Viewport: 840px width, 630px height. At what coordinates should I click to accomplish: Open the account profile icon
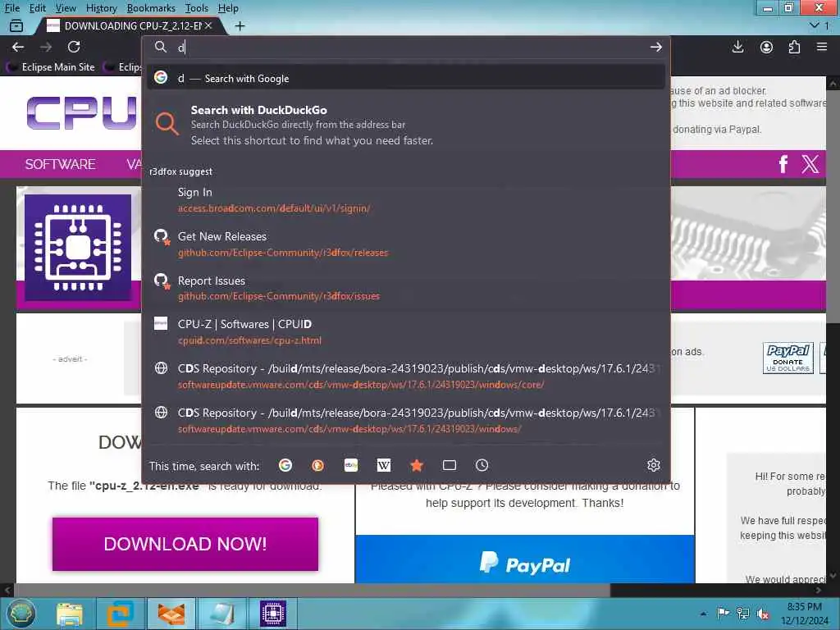[767, 47]
